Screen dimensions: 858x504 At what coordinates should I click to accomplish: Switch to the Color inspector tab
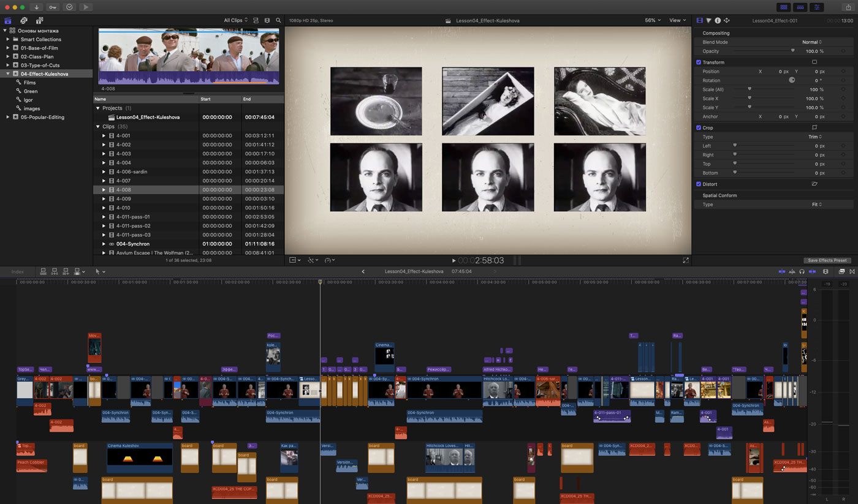708,20
